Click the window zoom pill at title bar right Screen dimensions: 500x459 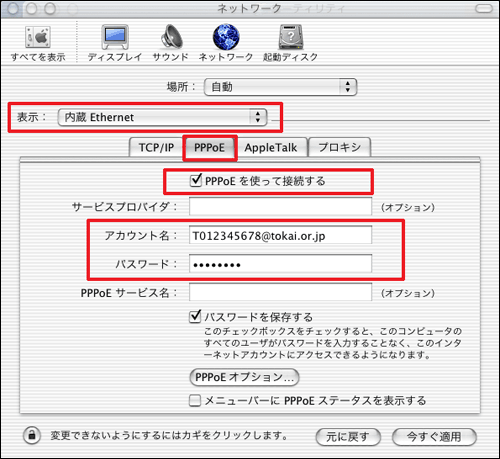click(x=483, y=9)
